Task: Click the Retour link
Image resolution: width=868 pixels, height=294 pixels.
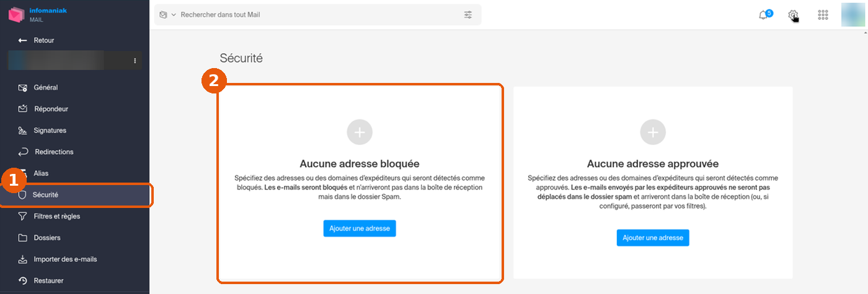Action: [44, 40]
